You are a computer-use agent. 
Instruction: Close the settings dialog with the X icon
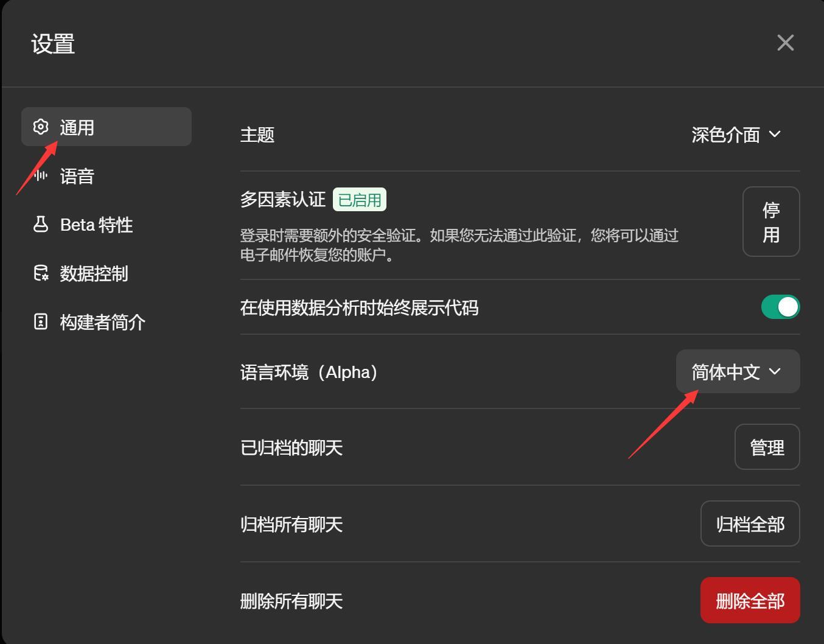pyautogui.click(x=785, y=43)
